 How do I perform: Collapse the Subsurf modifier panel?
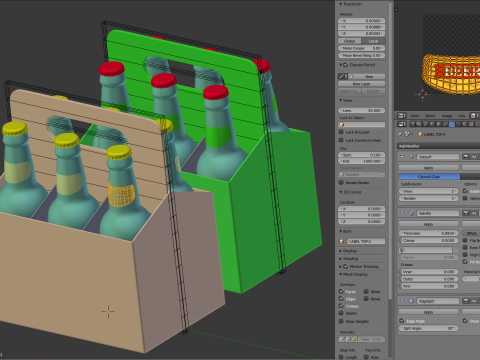402,156
